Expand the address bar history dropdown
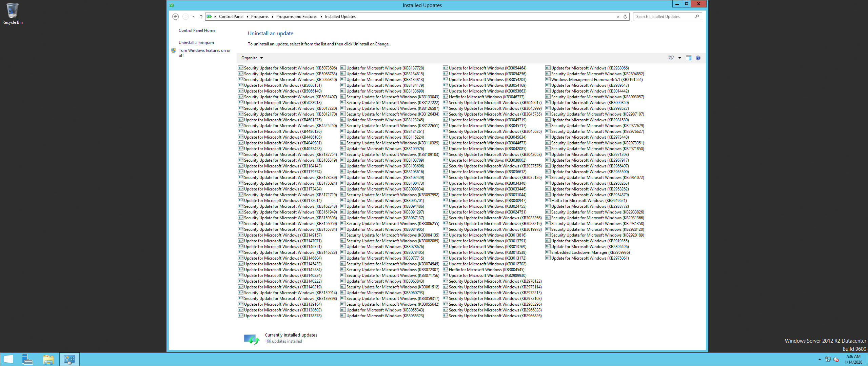Screen dimensions: 868x366 point(618,17)
